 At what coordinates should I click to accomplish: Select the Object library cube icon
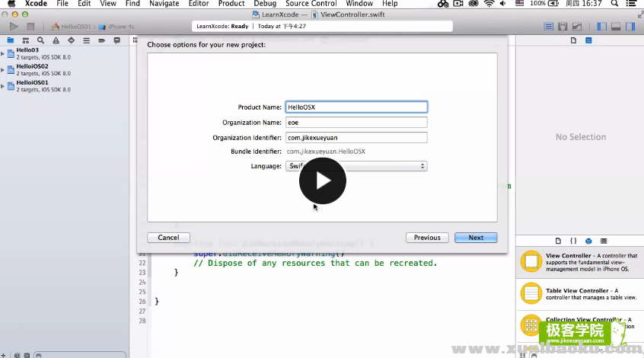[x=588, y=240]
